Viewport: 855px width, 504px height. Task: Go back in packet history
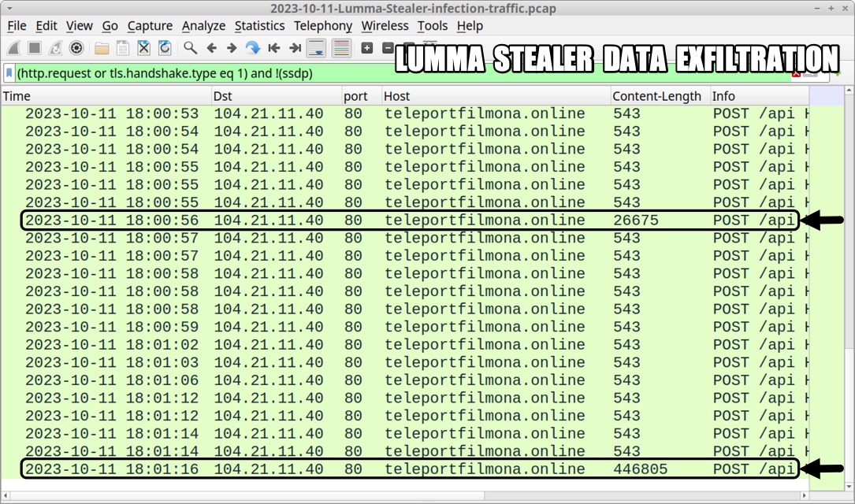(211, 48)
